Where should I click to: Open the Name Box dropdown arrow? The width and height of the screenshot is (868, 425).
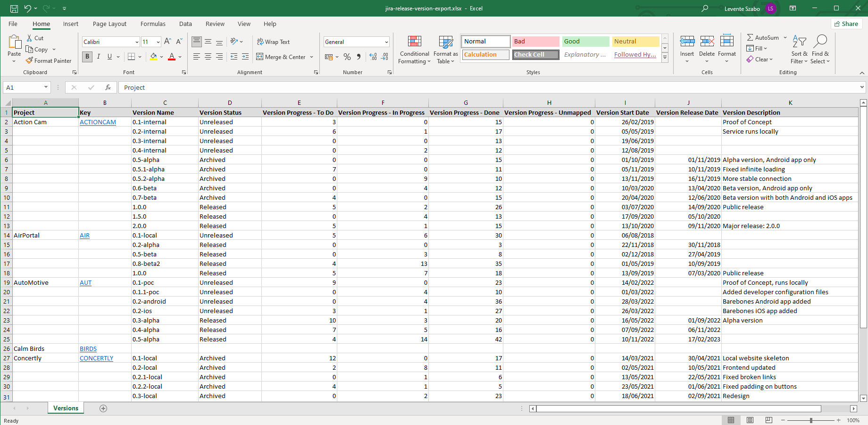click(x=46, y=87)
